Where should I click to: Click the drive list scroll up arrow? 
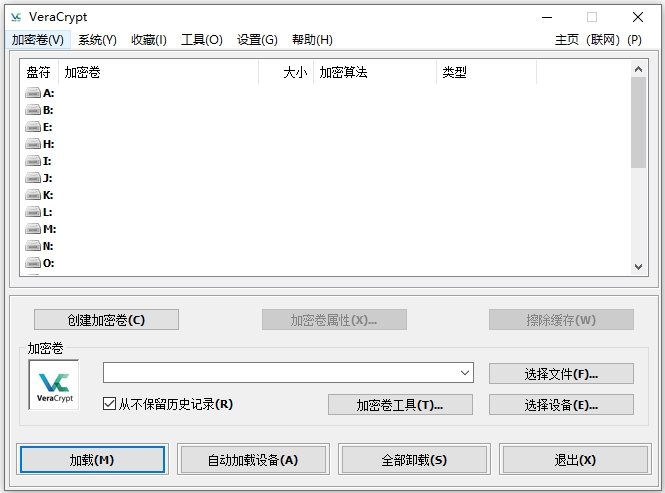coord(638,69)
